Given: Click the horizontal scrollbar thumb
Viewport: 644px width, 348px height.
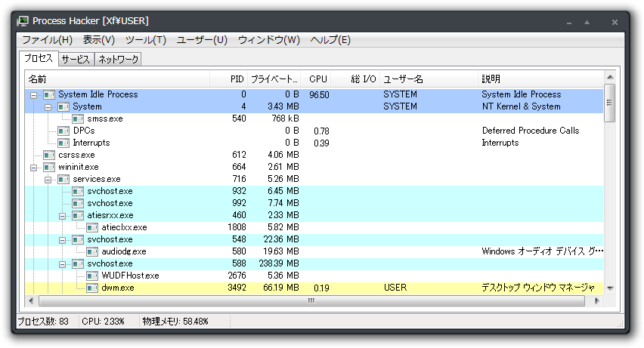Looking at the screenshot, I should click(311, 300).
